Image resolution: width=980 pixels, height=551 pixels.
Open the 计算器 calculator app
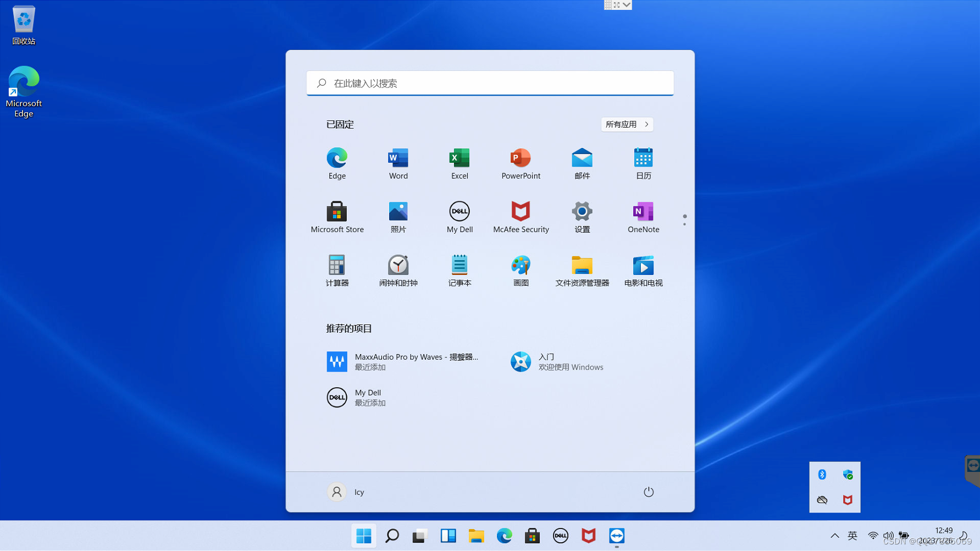click(337, 271)
